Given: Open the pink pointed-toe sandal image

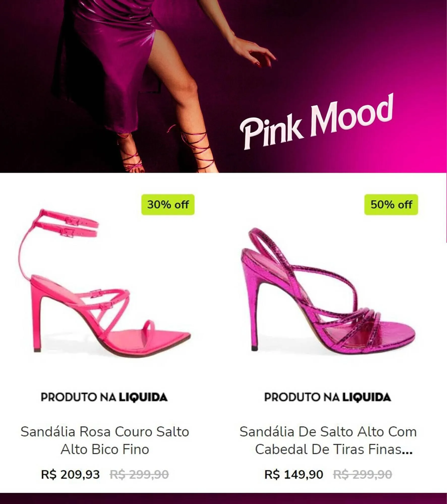Looking at the screenshot, I should (x=104, y=282).
